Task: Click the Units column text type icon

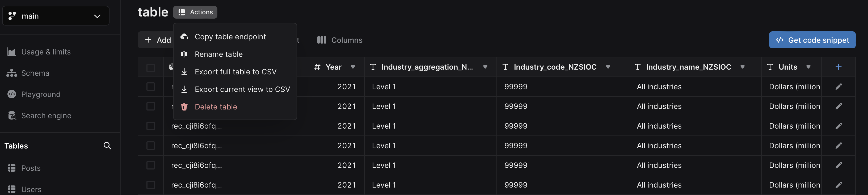Action: (770, 67)
